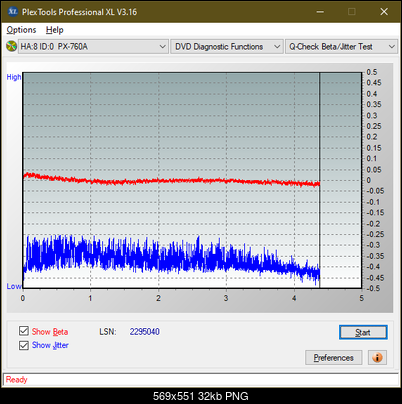The image size is (402, 404).
Task: Click the 0.5 value on right axis
Action: point(372,72)
